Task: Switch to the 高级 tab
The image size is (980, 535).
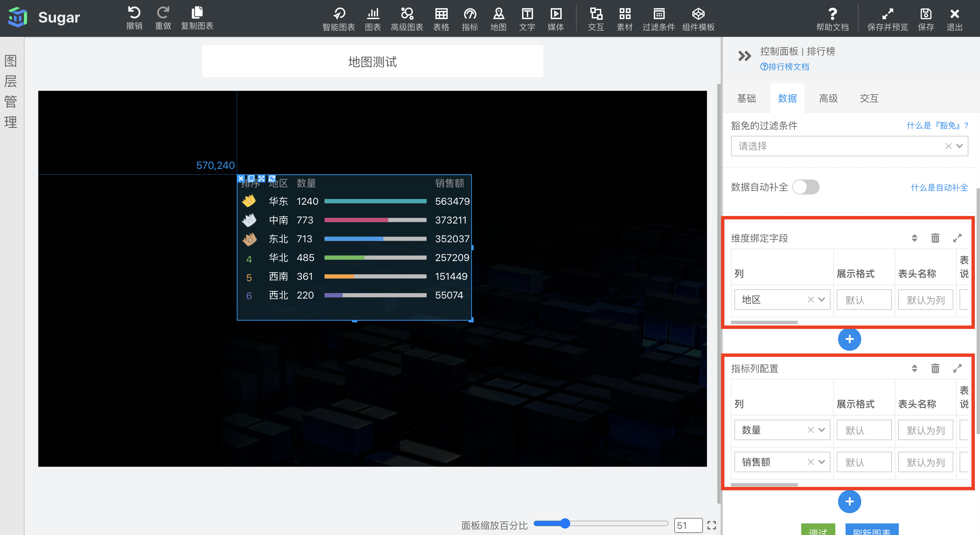Action: click(x=828, y=99)
